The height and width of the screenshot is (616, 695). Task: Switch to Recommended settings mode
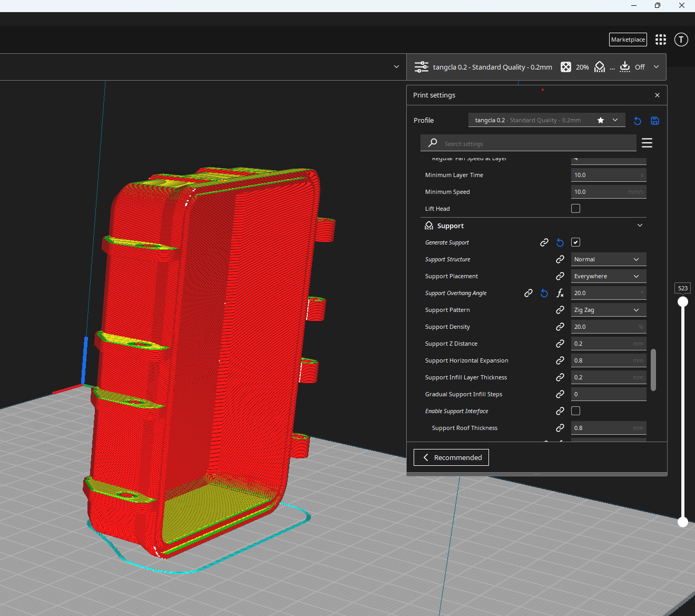click(x=451, y=457)
